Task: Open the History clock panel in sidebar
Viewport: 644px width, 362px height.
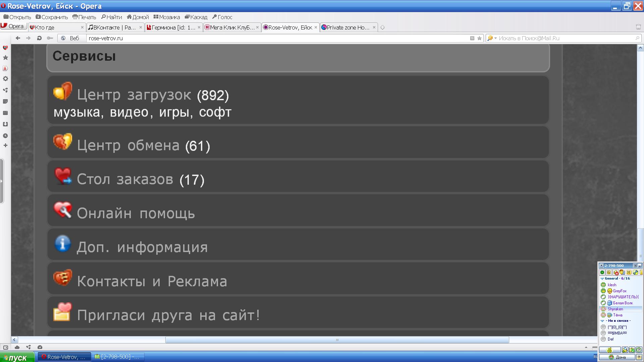Action: click(5, 136)
